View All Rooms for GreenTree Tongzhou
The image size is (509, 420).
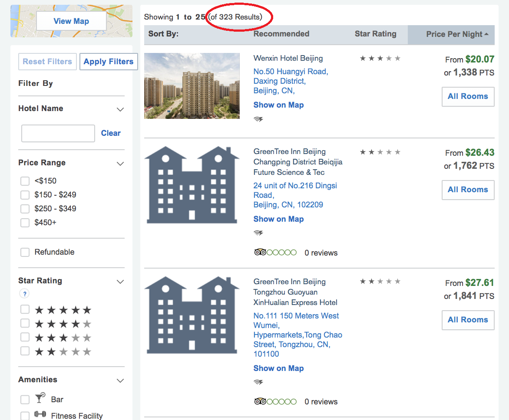click(x=468, y=320)
